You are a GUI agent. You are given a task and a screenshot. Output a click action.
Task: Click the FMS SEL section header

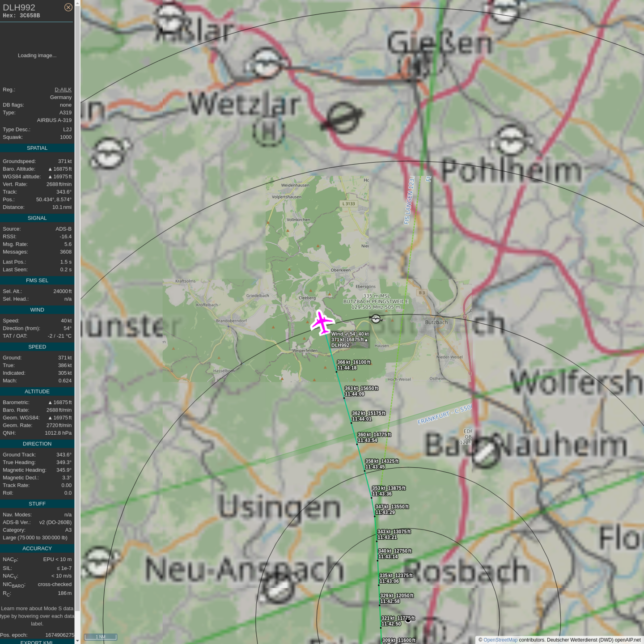coord(37,280)
